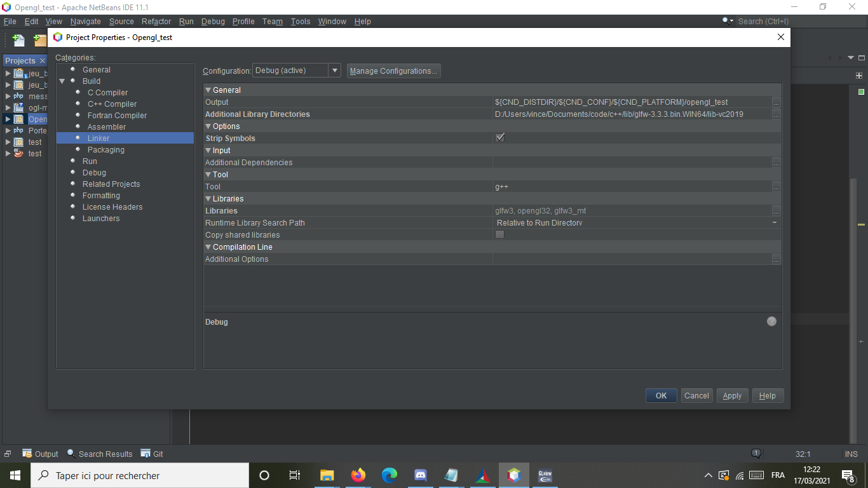Click the ellipsis button for Additional Dependencies
868x488 pixels.
click(776, 163)
